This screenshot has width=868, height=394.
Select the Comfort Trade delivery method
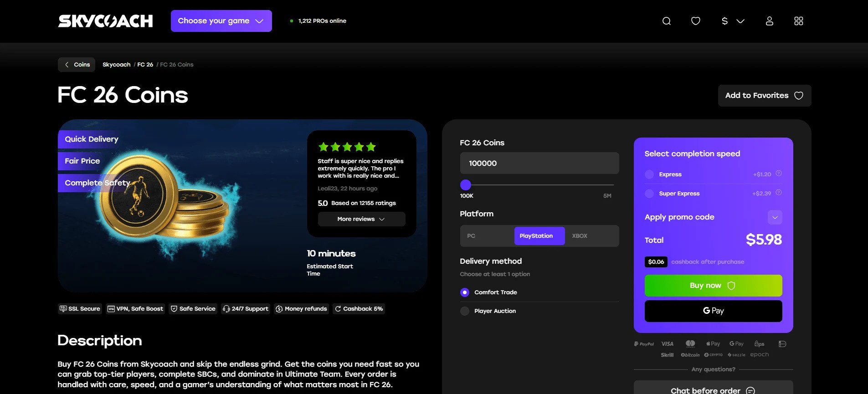[x=465, y=292]
